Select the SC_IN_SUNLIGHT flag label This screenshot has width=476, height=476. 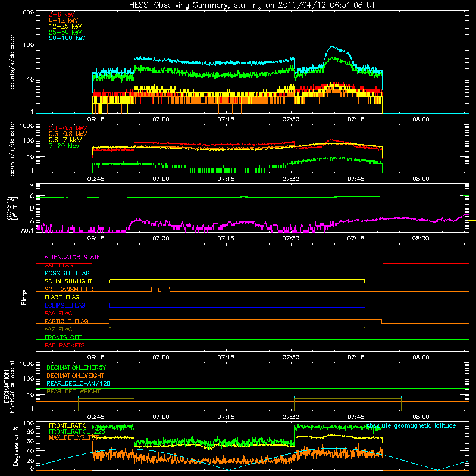point(68,281)
